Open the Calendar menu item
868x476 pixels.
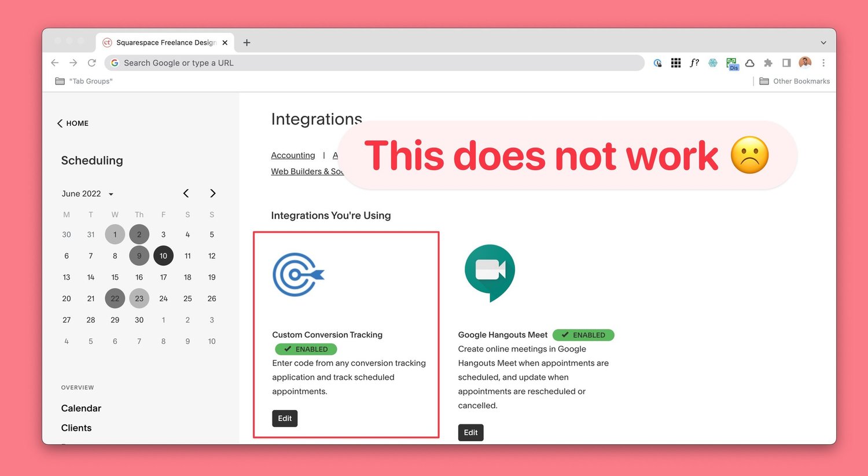tap(81, 408)
